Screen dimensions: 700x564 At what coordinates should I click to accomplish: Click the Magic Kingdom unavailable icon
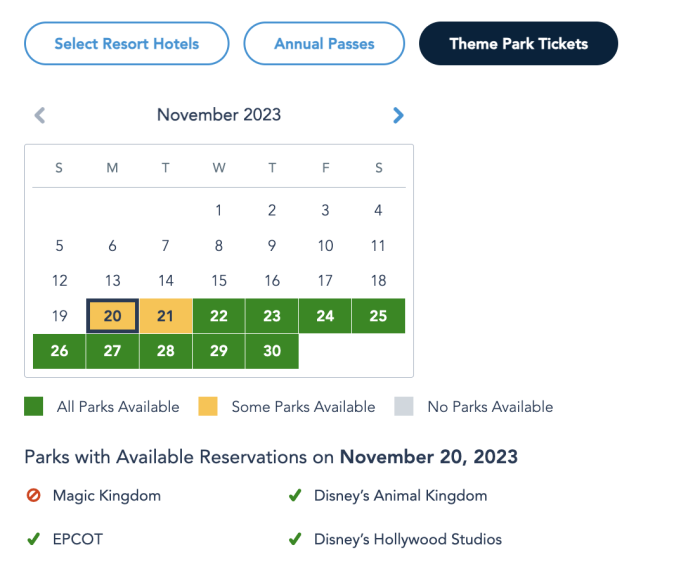[x=34, y=495]
